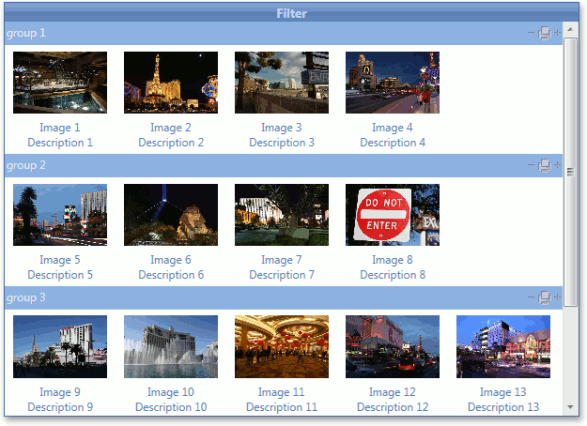
Task: Select the Image 6 sphinx thumbnail
Action: [171, 215]
